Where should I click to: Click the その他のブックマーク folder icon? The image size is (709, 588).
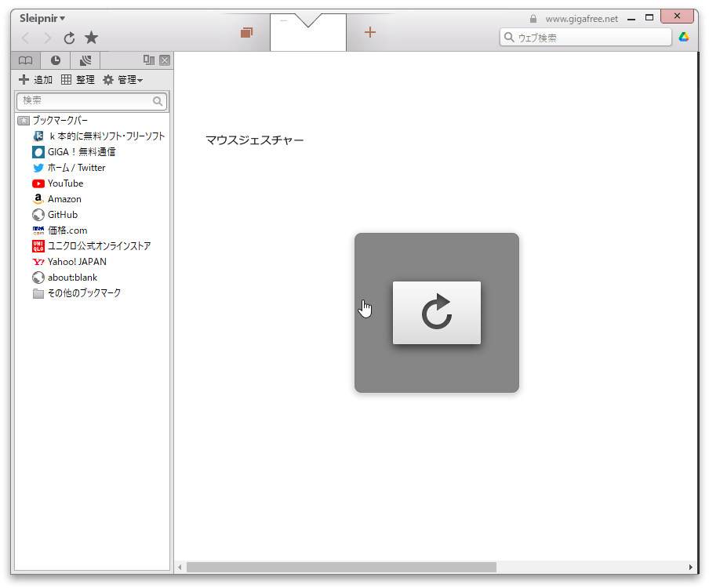point(38,294)
